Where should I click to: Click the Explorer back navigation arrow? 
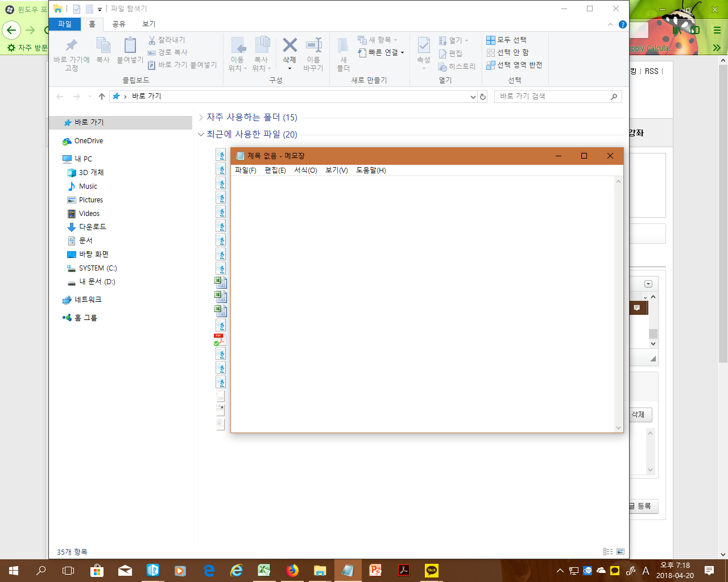pyautogui.click(x=60, y=97)
